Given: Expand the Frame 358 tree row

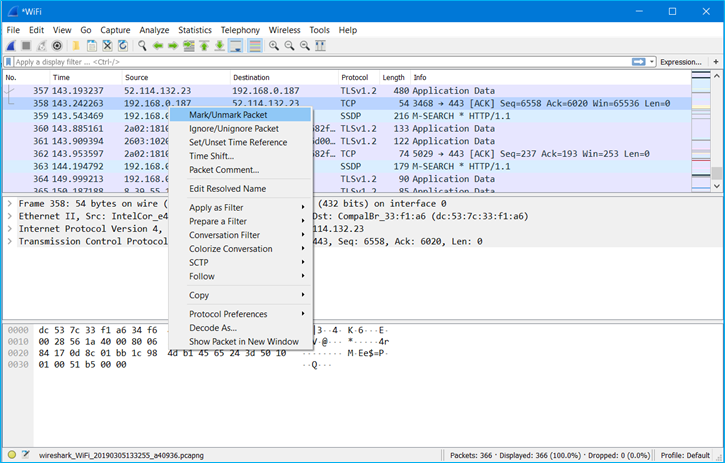Looking at the screenshot, I should (x=9, y=204).
